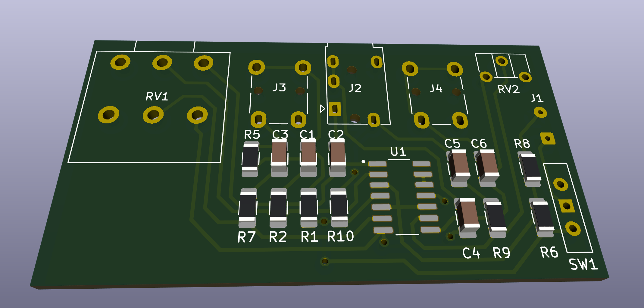Click the square middle pad of SW1
The image size is (644, 308).
tap(567, 206)
